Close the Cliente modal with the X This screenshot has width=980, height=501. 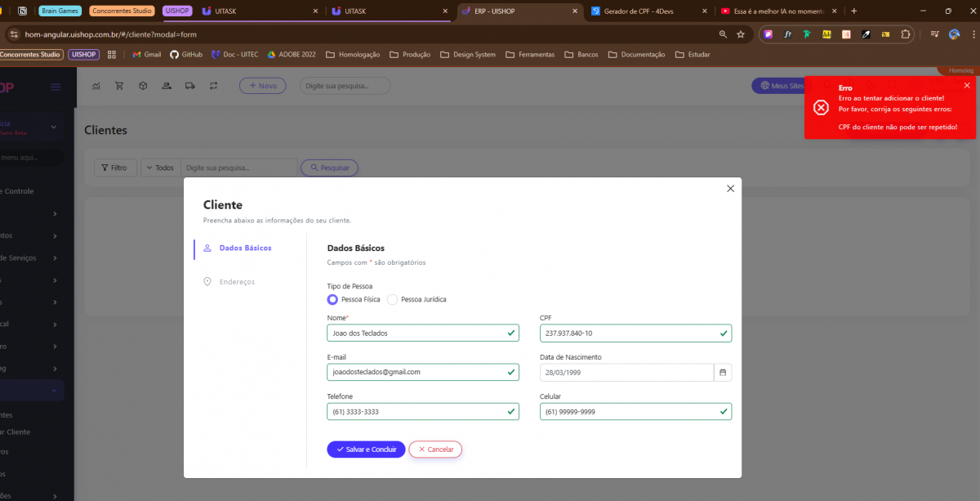730,189
